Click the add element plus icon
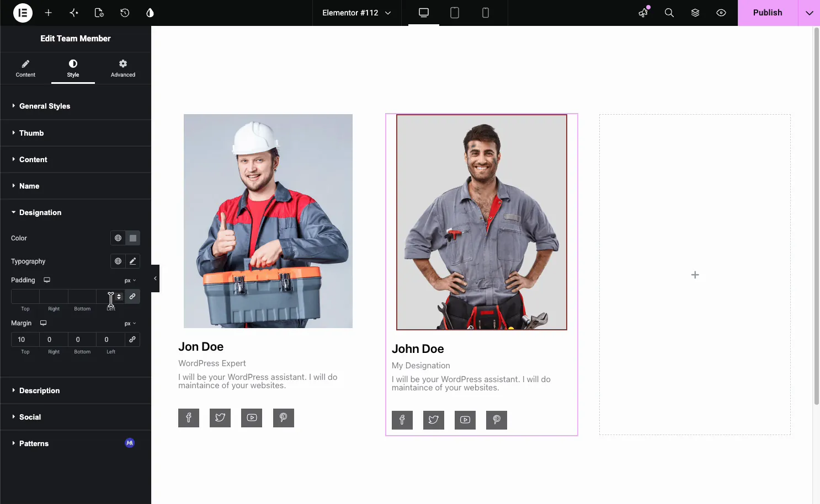Screen dimensions: 820x504 tap(49, 13)
